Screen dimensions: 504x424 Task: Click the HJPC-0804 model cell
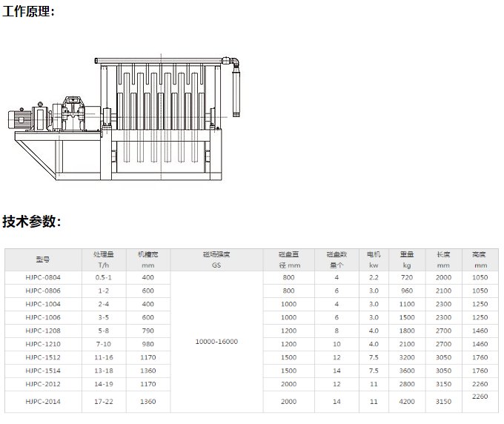(x=43, y=277)
